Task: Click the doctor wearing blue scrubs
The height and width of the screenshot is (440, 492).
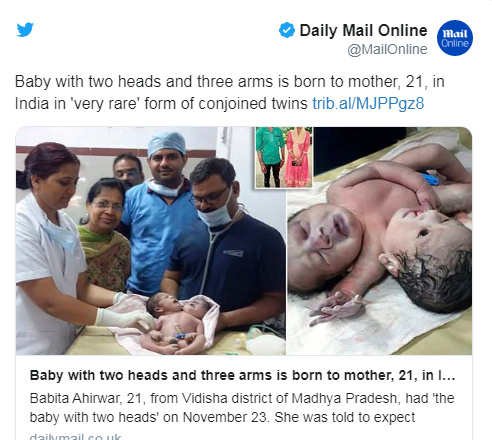Action: pos(160,213)
